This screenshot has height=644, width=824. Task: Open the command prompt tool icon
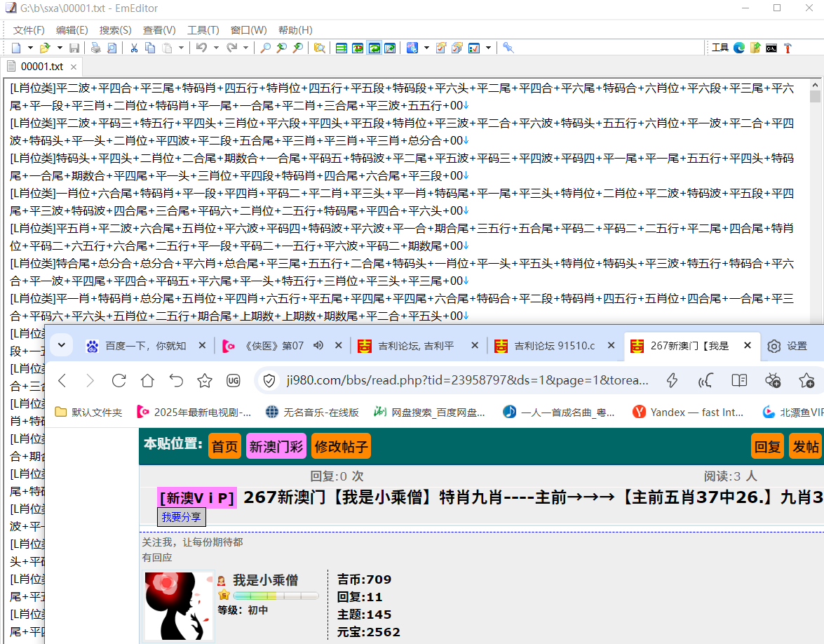click(x=771, y=48)
